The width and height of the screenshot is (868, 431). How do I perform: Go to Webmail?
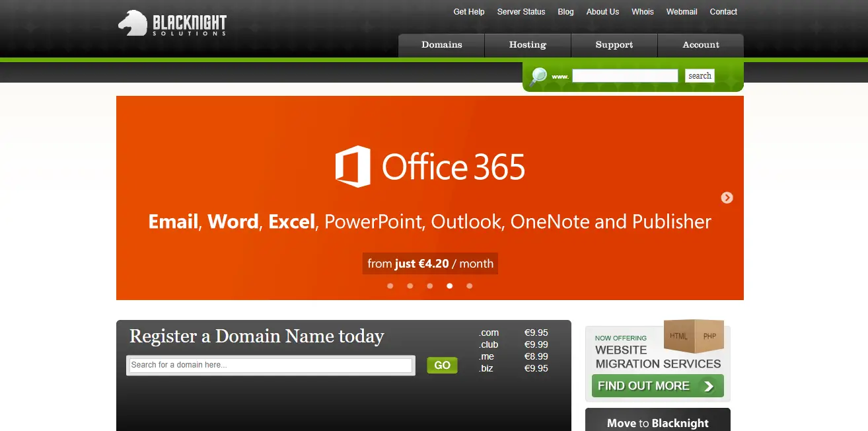tap(682, 12)
